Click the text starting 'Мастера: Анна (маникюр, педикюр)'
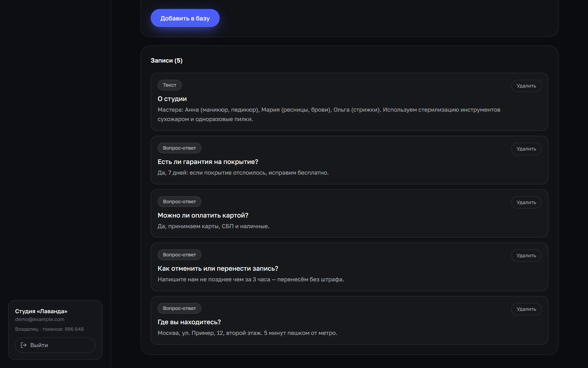This screenshot has height=368, width=588. click(x=329, y=114)
